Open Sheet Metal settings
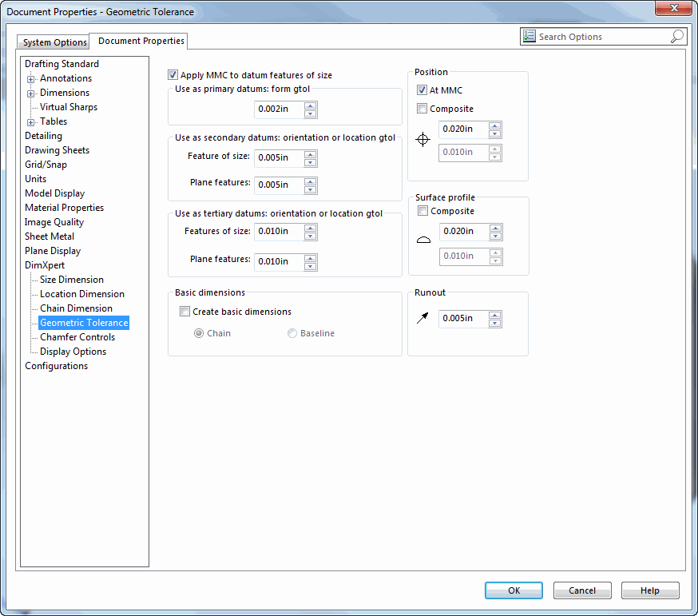 (x=50, y=236)
